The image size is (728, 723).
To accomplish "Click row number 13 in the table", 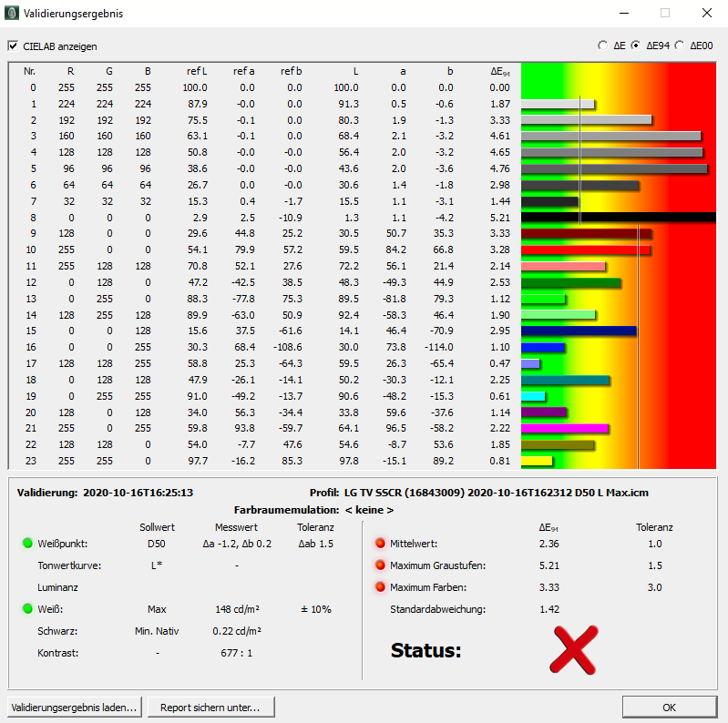I will click(x=31, y=299).
